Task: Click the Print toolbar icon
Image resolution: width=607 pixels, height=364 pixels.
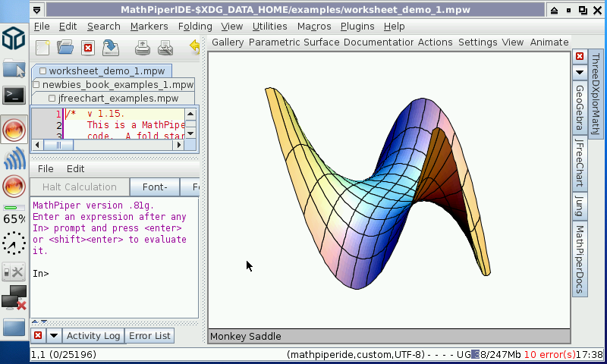Action: (x=143, y=48)
